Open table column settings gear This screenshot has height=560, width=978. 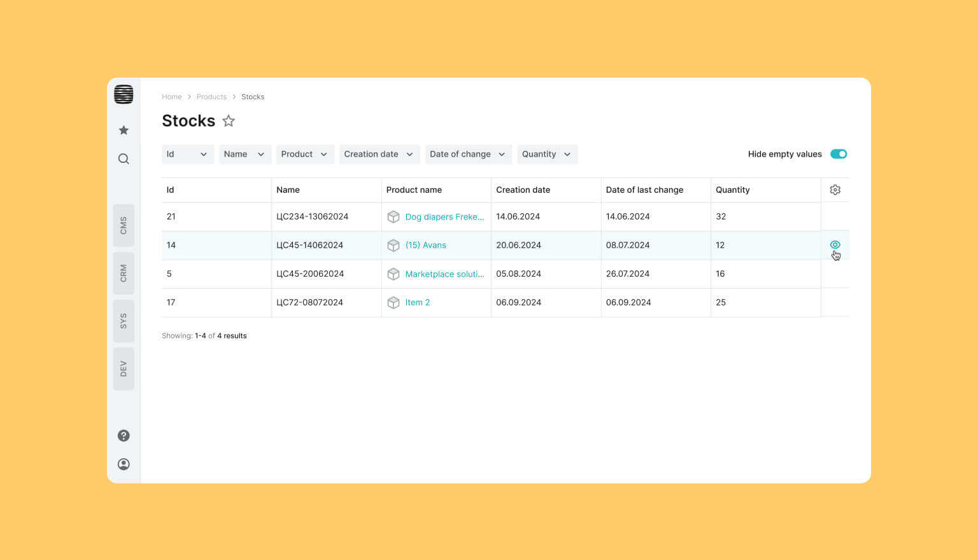pos(835,190)
